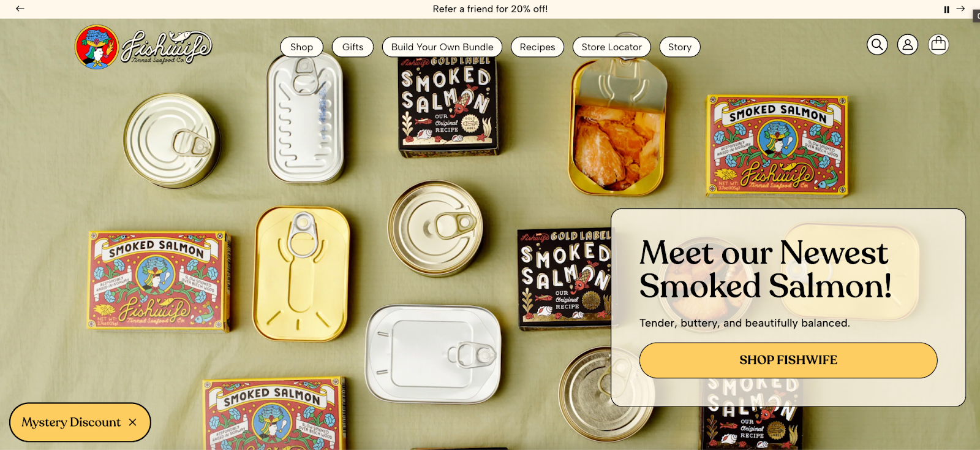Click the Refer a friend announcement link
This screenshot has height=450, width=980.
tap(490, 9)
